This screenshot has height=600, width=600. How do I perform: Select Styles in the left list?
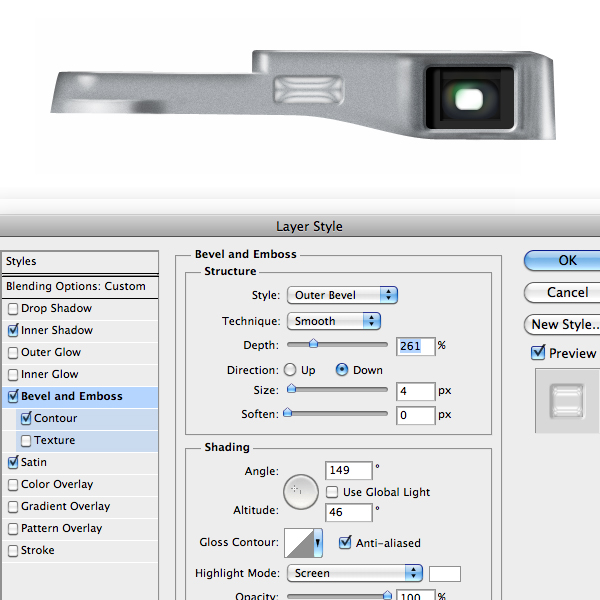click(80, 262)
